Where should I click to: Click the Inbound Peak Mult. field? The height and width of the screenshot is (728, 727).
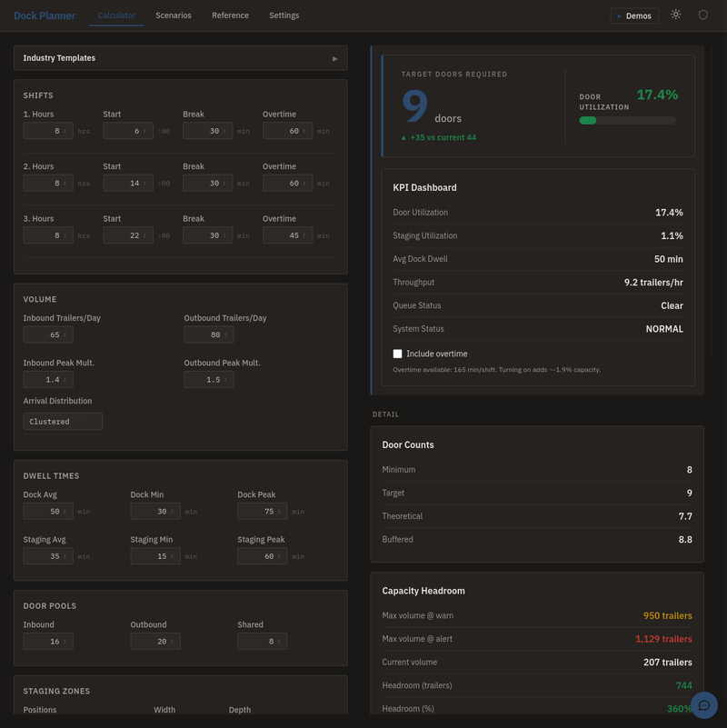point(48,380)
